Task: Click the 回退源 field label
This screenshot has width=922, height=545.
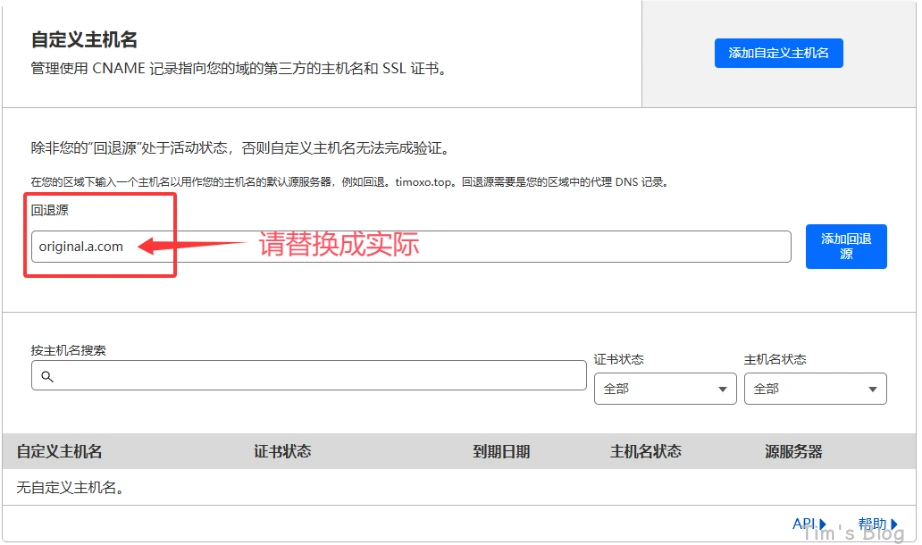Action: coord(50,210)
